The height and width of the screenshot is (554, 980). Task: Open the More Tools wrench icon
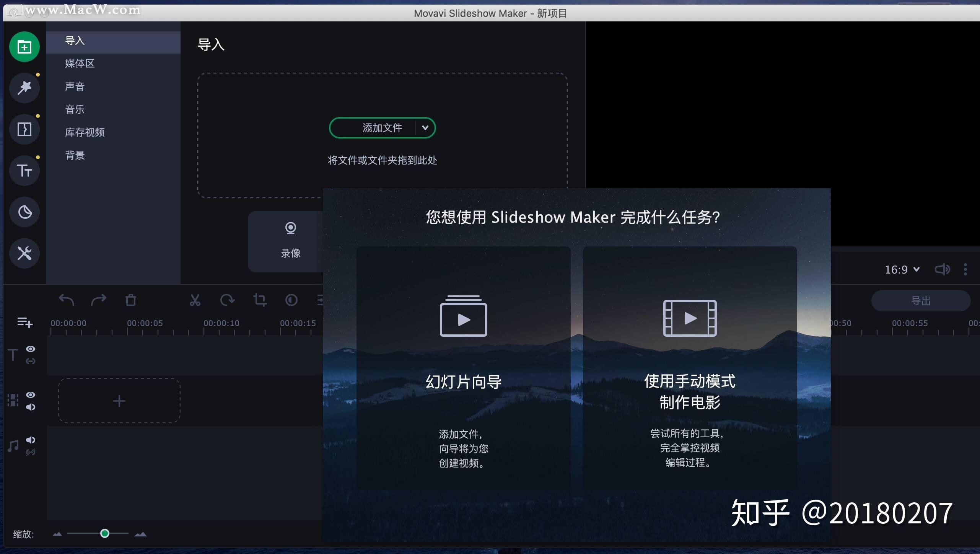[24, 253]
